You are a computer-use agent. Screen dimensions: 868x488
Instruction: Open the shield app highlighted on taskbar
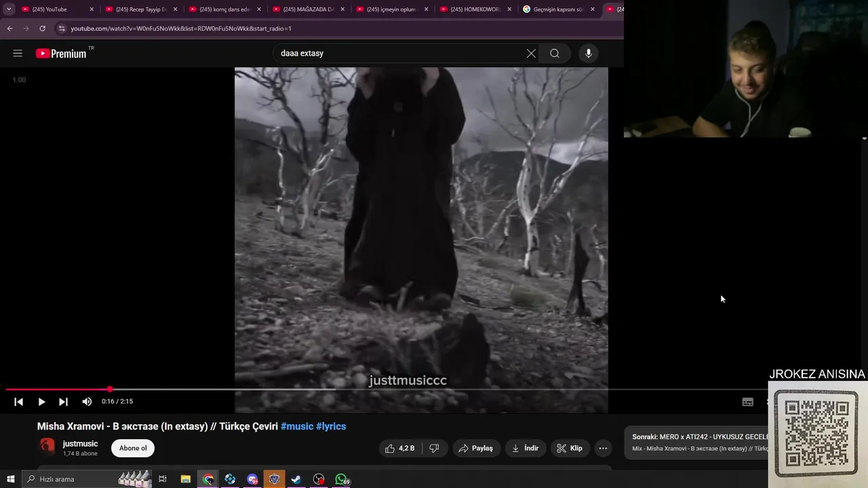tap(275, 479)
